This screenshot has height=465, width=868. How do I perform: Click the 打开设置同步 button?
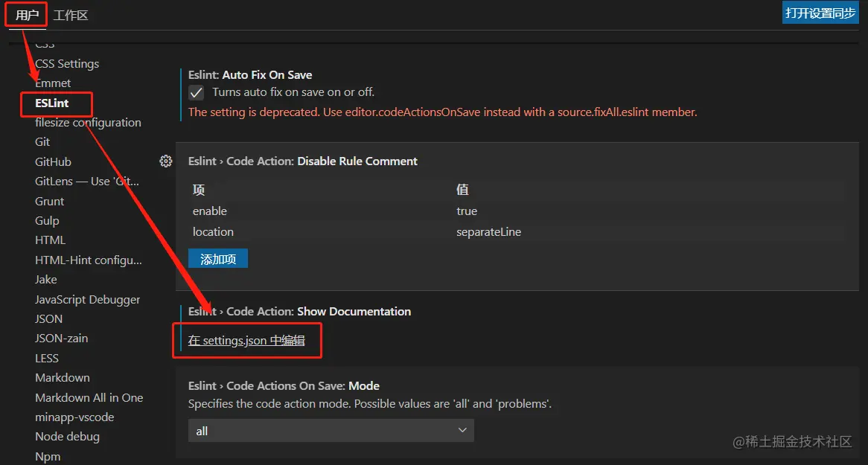[x=820, y=13]
